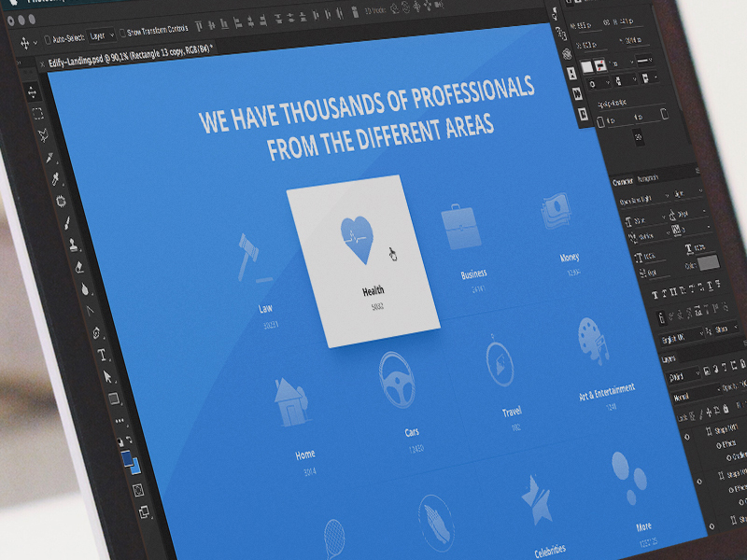
Task: Swap foreground and background colors
Action: point(129,440)
